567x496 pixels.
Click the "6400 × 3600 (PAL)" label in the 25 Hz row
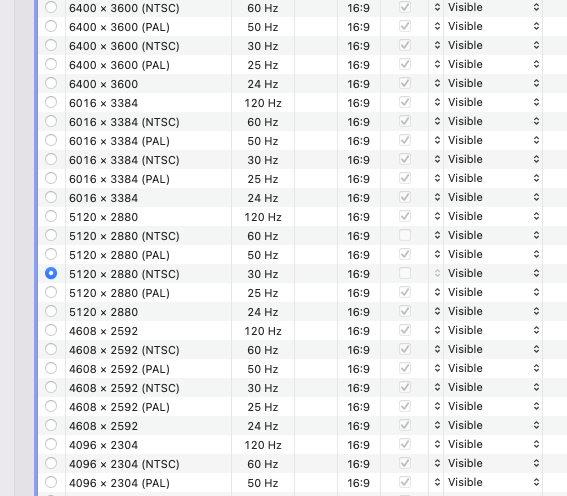click(119, 65)
